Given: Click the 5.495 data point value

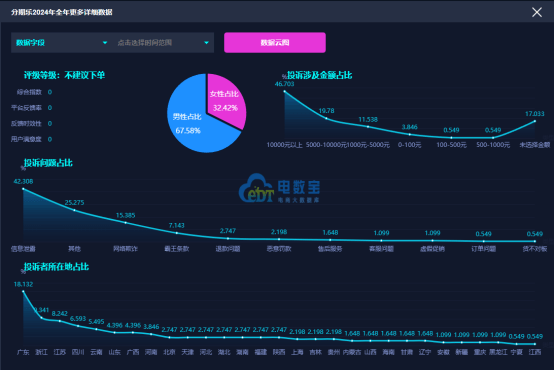Looking at the screenshot, I should click(x=96, y=322).
